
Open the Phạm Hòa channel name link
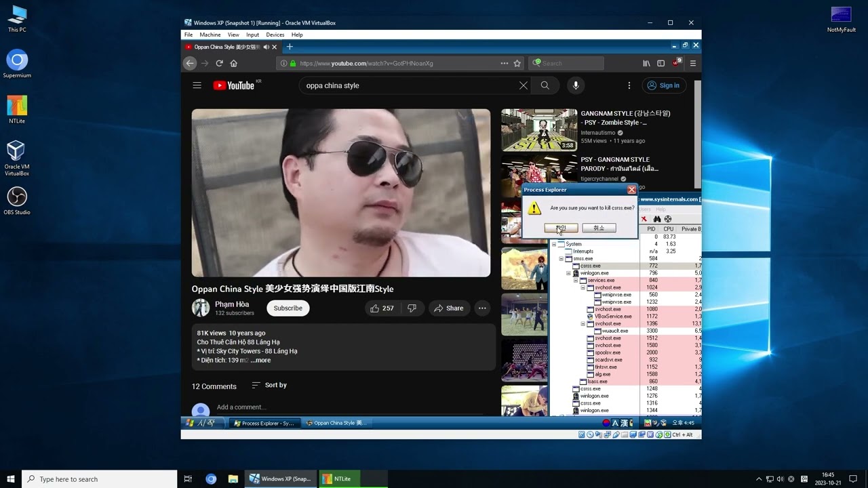[232, 304]
